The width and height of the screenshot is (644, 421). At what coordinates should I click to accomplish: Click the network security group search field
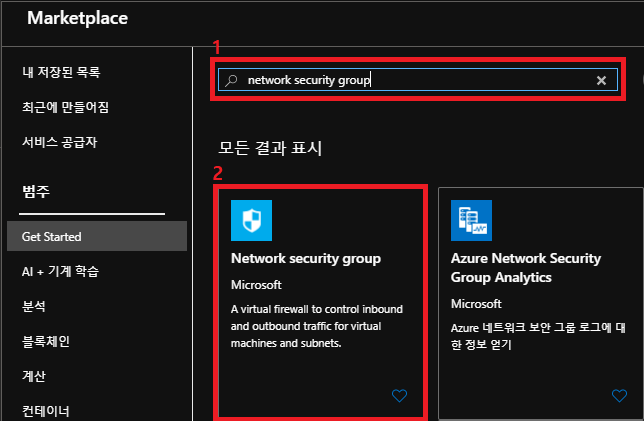(418, 80)
